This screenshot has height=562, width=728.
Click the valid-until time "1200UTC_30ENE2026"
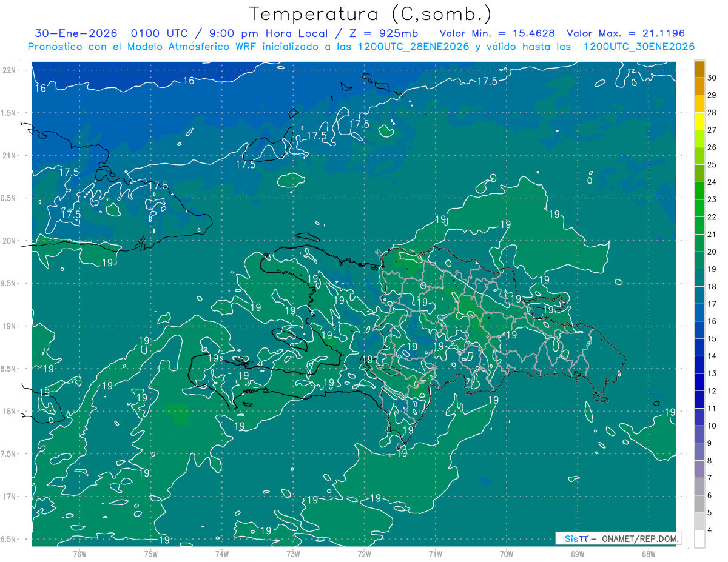click(x=638, y=47)
